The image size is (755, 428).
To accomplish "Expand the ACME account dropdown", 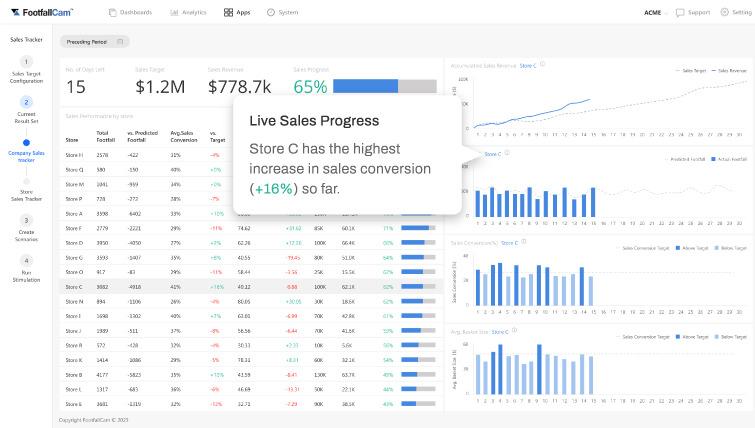I will coord(656,13).
